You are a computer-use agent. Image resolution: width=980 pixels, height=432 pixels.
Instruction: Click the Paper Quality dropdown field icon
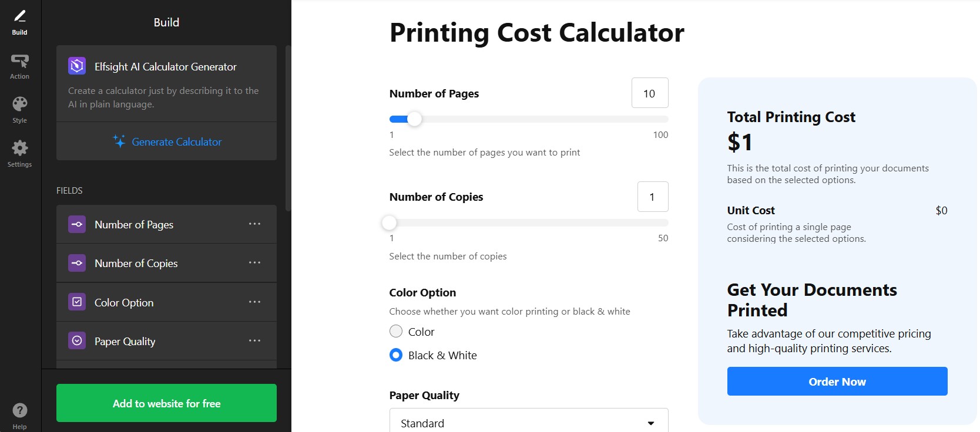[x=77, y=340]
